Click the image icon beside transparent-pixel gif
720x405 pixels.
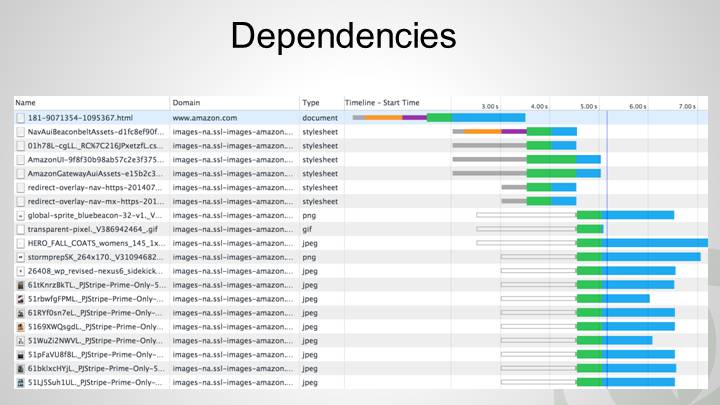click(20, 229)
